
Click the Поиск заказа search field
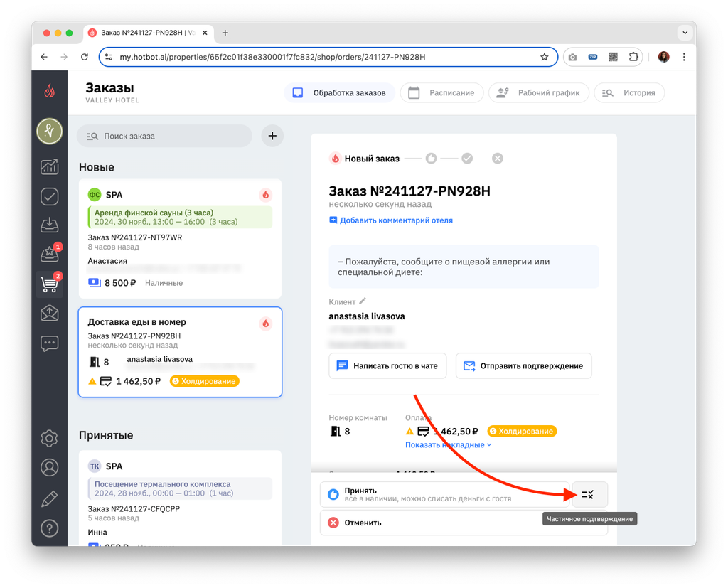(164, 136)
